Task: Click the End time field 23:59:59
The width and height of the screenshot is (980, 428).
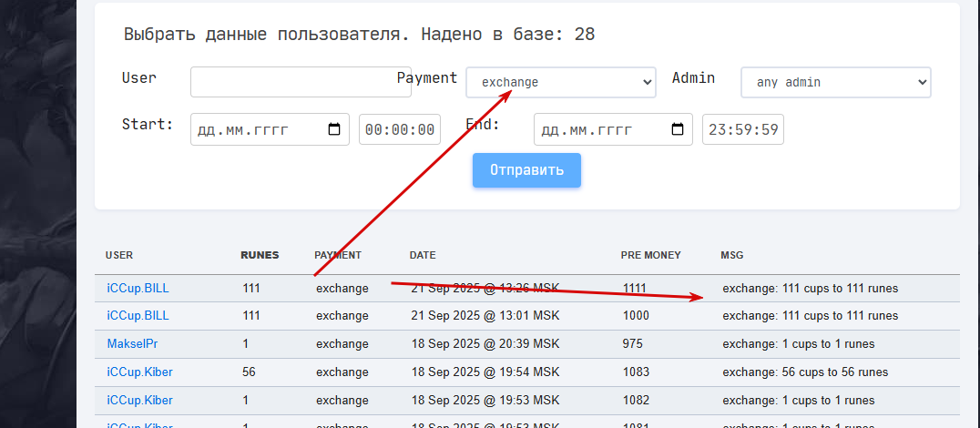Action: pyautogui.click(x=743, y=129)
